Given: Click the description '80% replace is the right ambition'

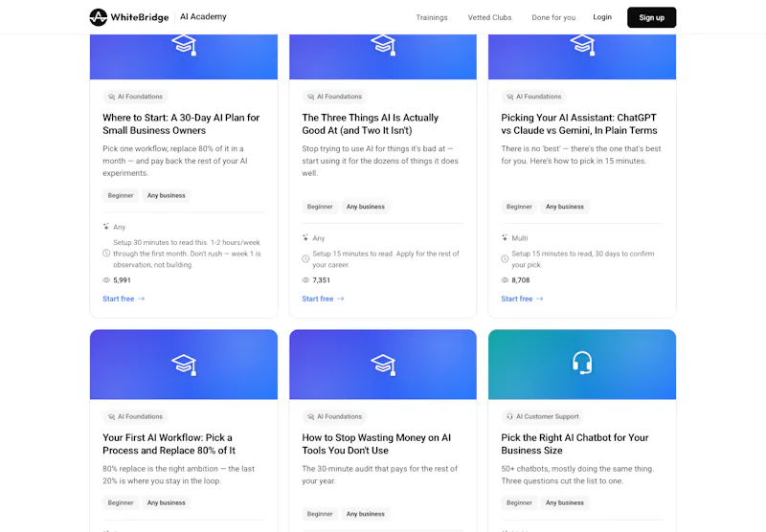Looking at the screenshot, I should (x=179, y=475).
